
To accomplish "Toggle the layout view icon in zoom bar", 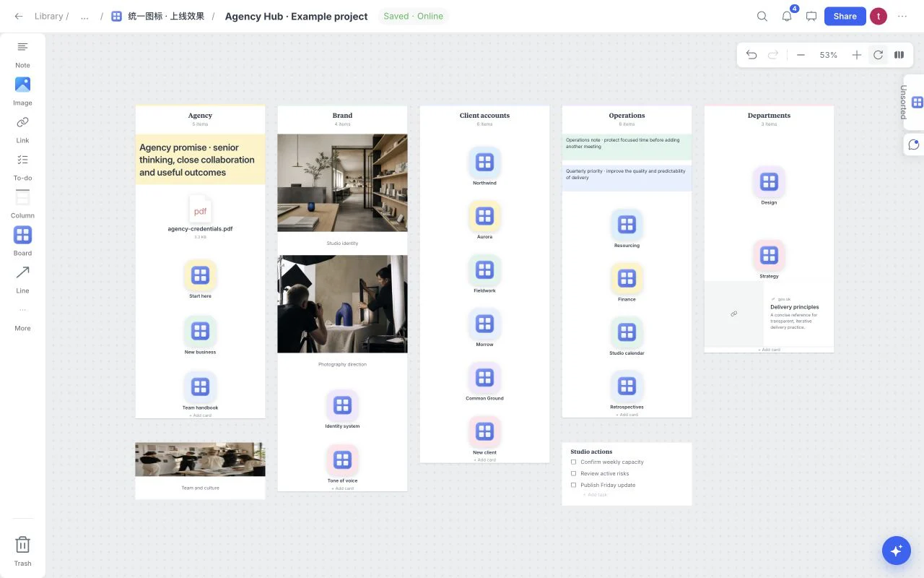I will (x=899, y=55).
